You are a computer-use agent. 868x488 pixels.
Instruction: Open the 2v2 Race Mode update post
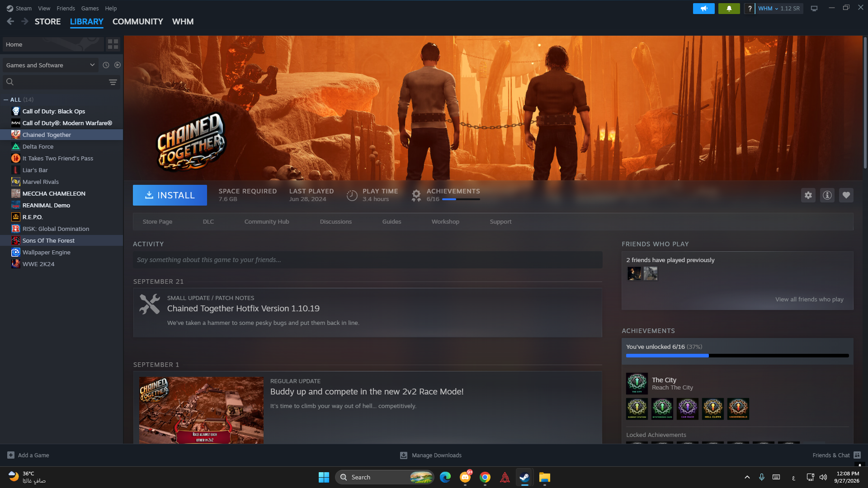pos(367,392)
